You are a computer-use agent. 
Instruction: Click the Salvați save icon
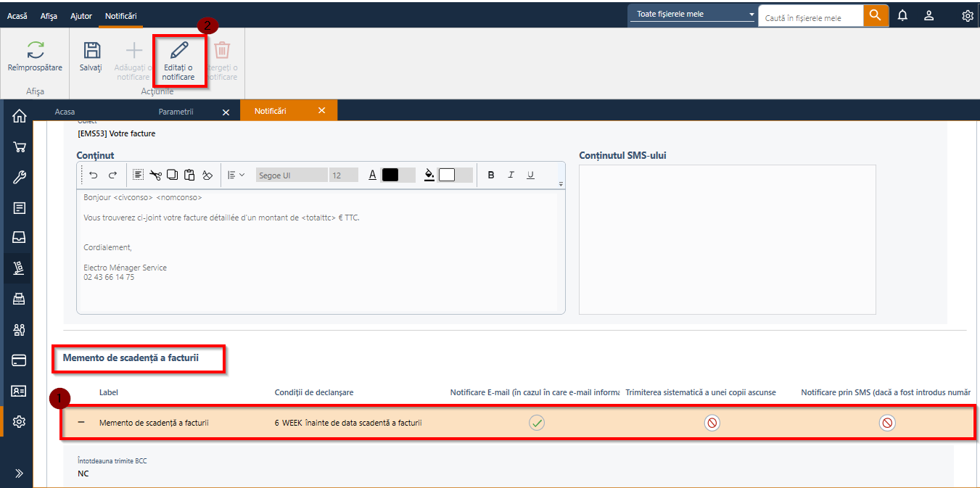tap(91, 50)
